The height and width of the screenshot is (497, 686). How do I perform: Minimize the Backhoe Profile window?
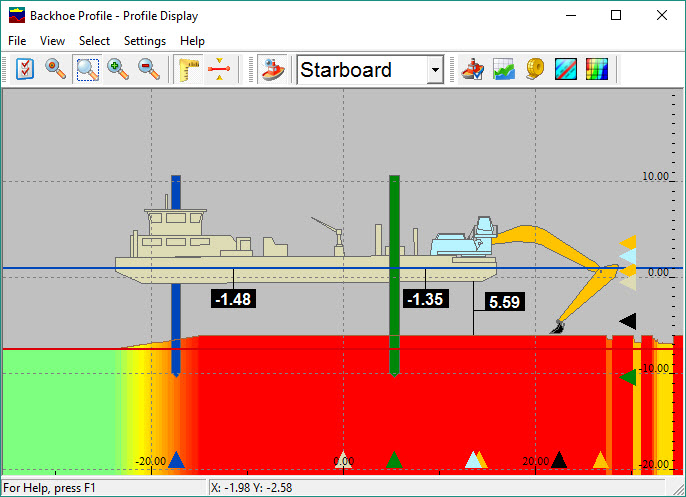coord(570,15)
